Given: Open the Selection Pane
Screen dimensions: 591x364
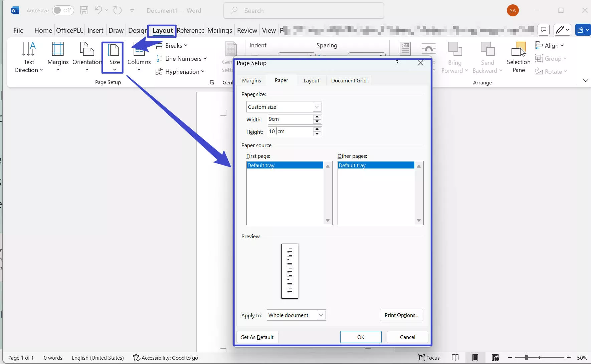Looking at the screenshot, I should coord(518,57).
